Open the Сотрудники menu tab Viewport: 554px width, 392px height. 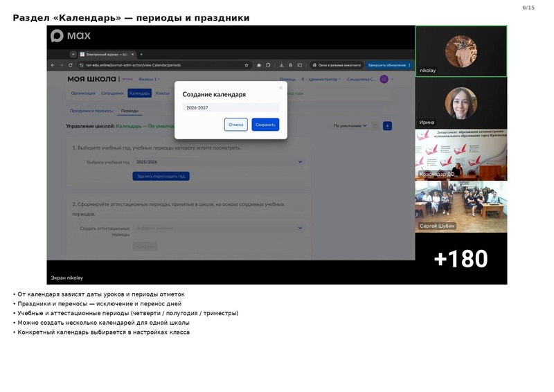(112, 93)
